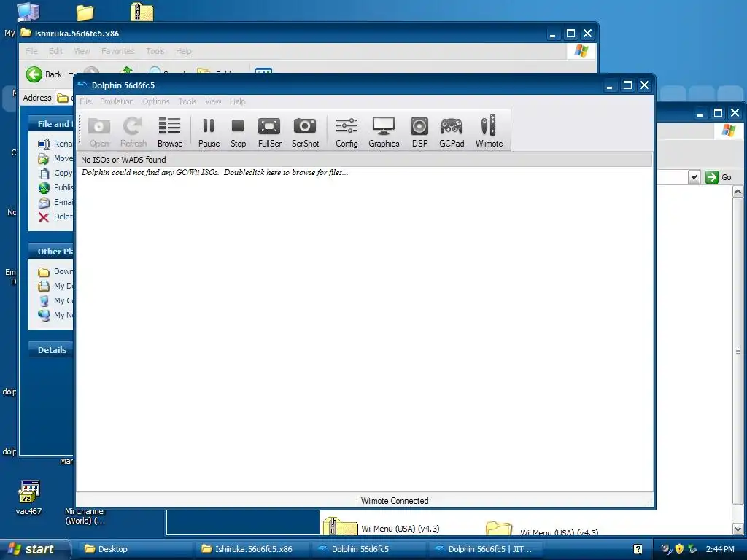The image size is (747, 560).
Task: Click the clock showing 2:44 PM
Action: (x=720, y=549)
